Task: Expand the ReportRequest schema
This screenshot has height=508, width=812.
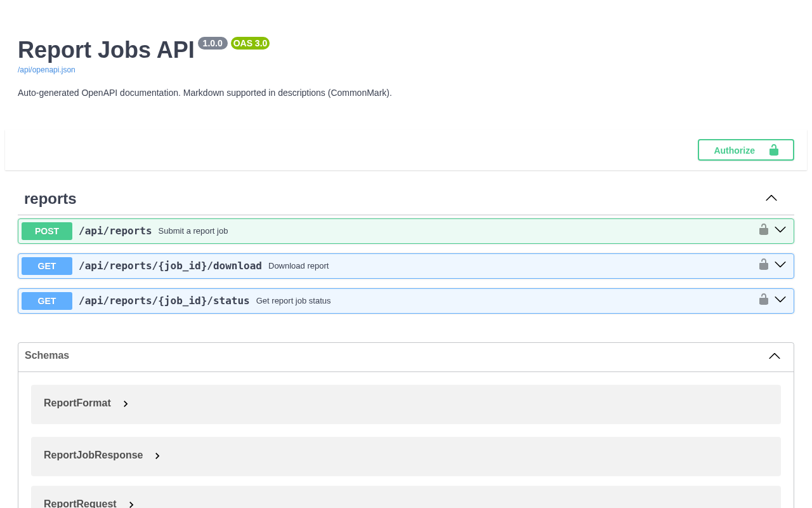Action: click(x=131, y=504)
